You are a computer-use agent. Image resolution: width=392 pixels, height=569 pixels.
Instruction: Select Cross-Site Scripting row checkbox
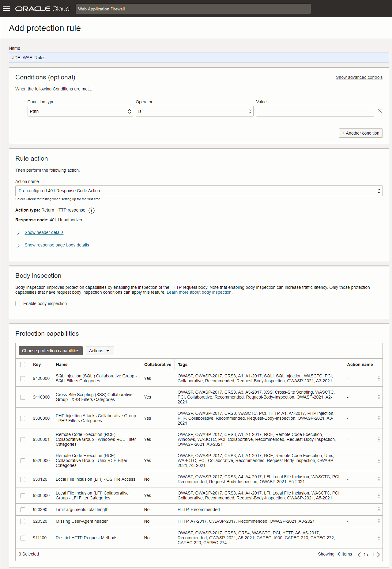tap(23, 397)
